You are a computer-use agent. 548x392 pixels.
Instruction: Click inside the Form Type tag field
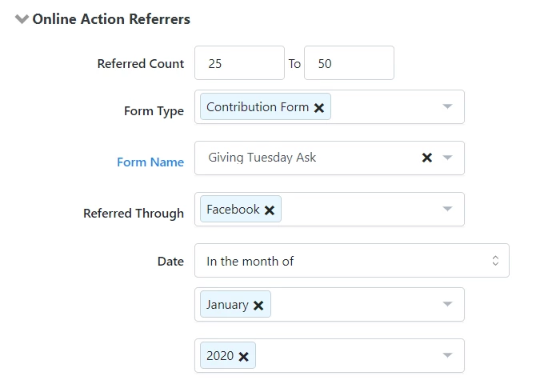(384, 107)
